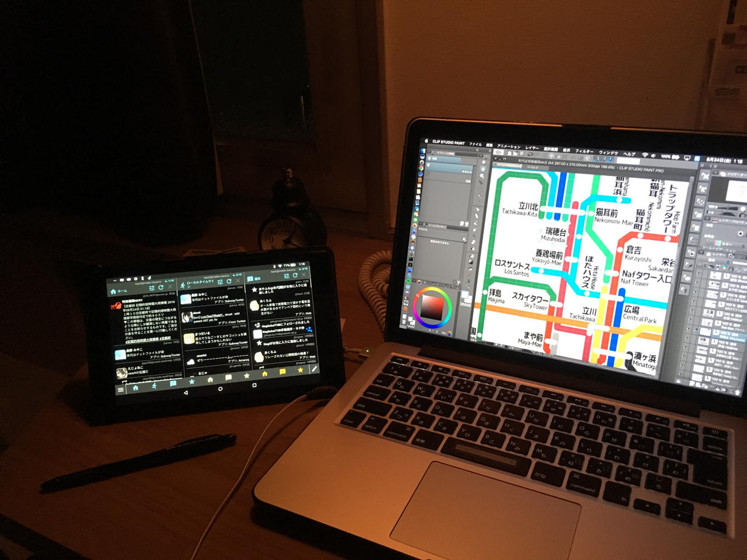
Task: Tap the Android home circle button
Action: click(220, 388)
